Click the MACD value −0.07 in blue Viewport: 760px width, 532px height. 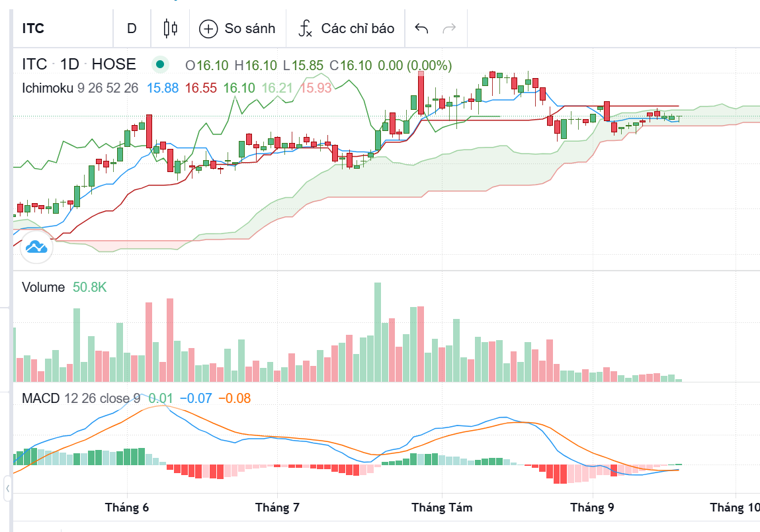pyautogui.click(x=196, y=398)
